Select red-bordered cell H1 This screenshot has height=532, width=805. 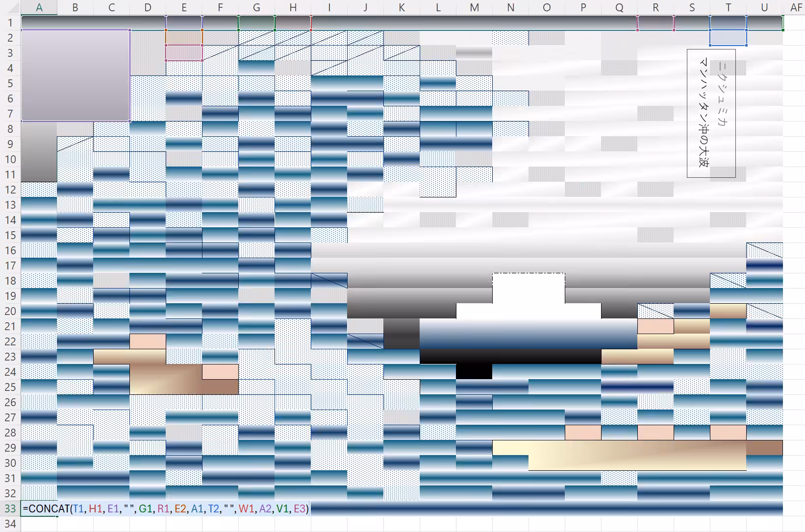pyautogui.click(x=293, y=23)
